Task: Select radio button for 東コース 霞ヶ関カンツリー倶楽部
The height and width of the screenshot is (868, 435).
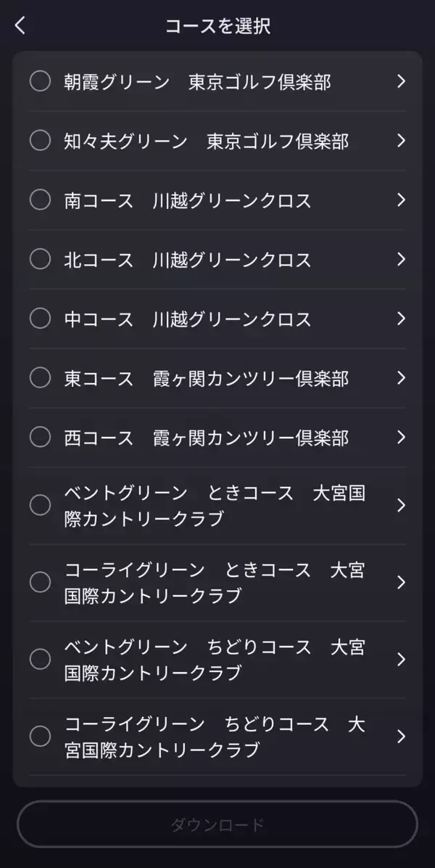Action: pyautogui.click(x=40, y=377)
